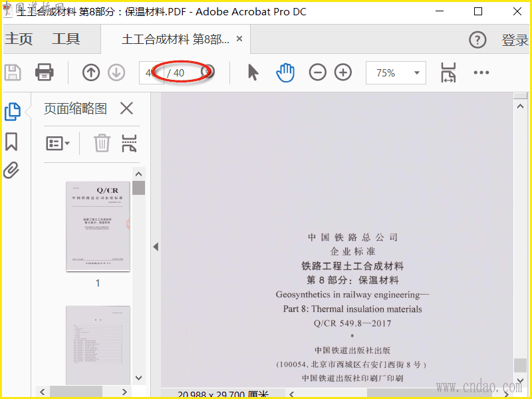Open the attachments paperclip panel
Viewport: 532px width, 399px height.
[11, 170]
